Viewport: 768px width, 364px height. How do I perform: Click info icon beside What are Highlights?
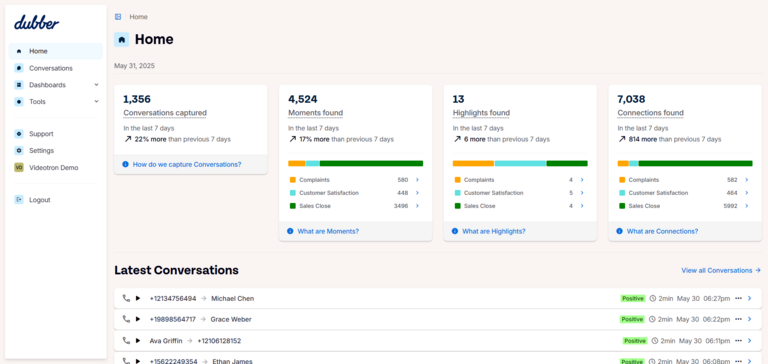(455, 231)
